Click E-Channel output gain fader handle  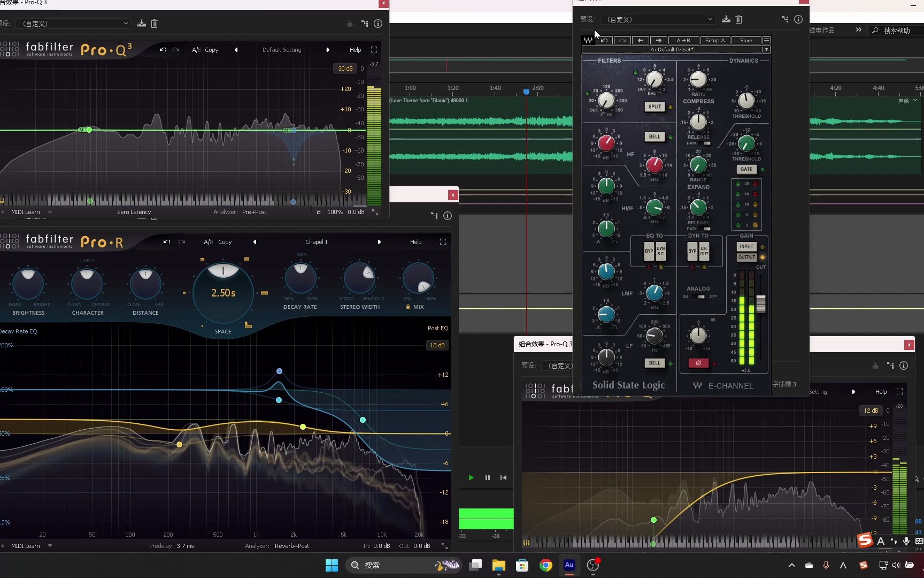pos(760,303)
